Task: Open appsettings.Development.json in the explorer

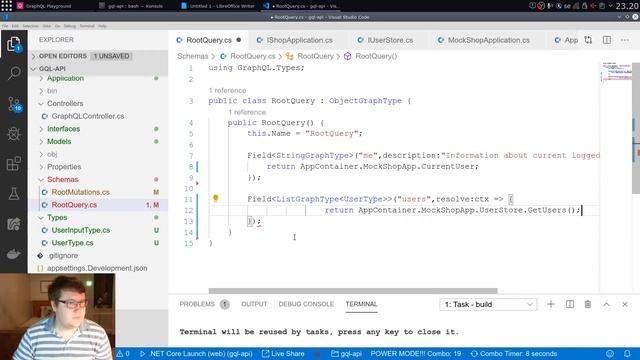Action: coord(98,268)
